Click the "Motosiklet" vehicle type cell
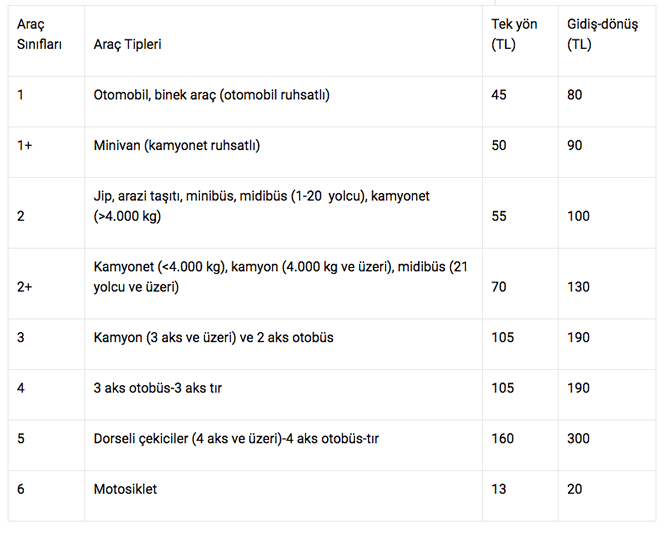 (x=125, y=490)
